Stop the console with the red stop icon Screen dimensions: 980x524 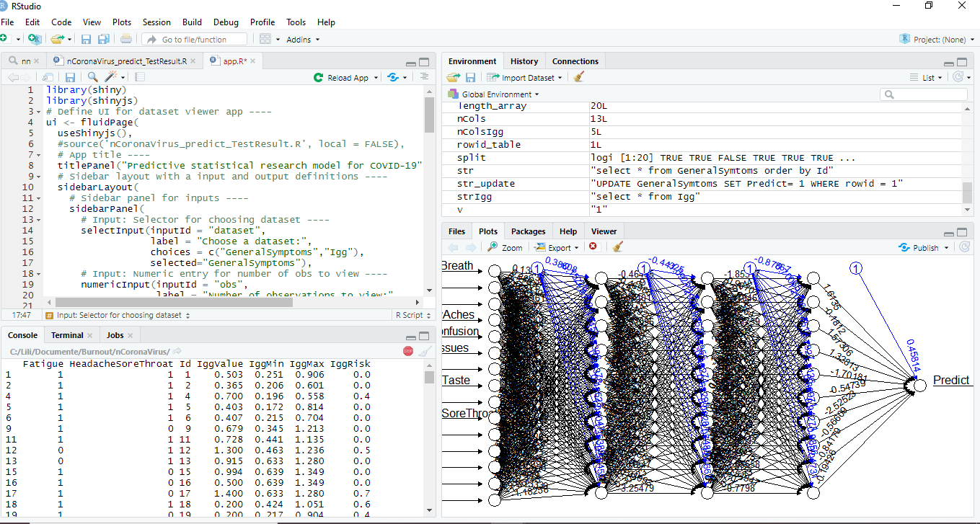click(408, 351)
